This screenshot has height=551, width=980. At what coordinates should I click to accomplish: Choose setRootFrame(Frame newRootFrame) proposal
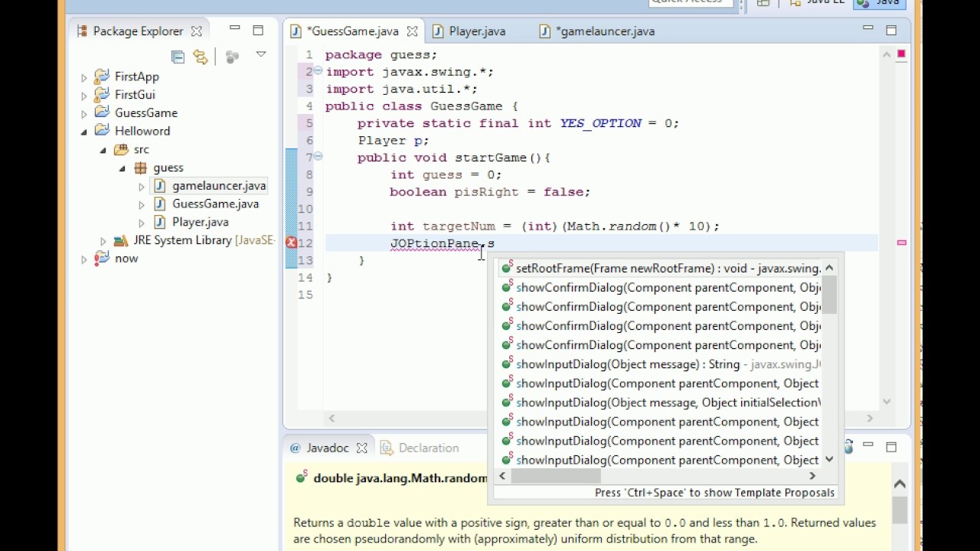coord(661,269)
